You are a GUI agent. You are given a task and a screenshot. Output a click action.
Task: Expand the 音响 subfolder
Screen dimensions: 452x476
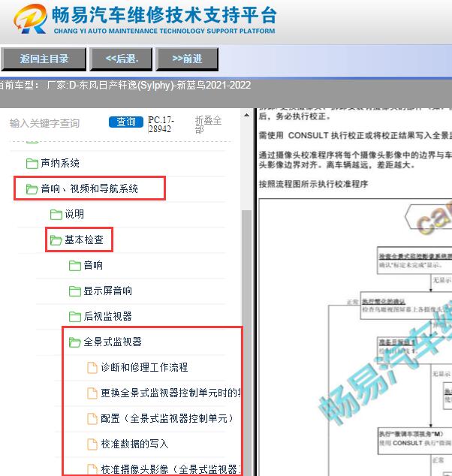coord(93,265)
